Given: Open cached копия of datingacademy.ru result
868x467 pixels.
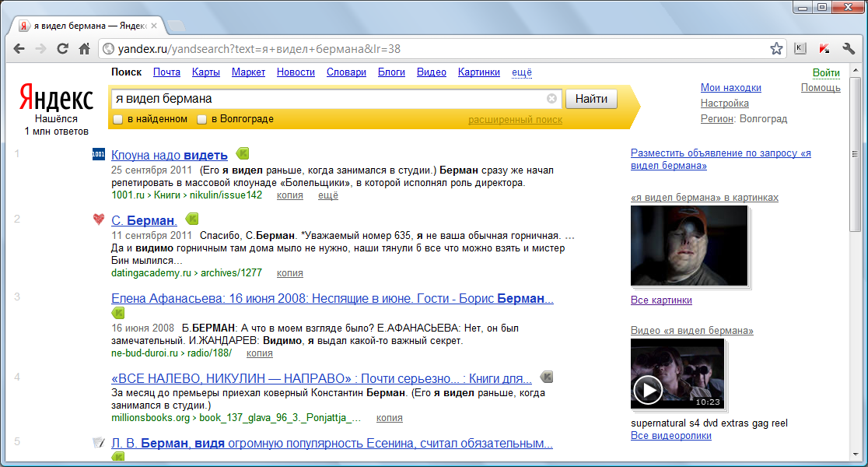Looking at the screenshot, I should [290, 273].
